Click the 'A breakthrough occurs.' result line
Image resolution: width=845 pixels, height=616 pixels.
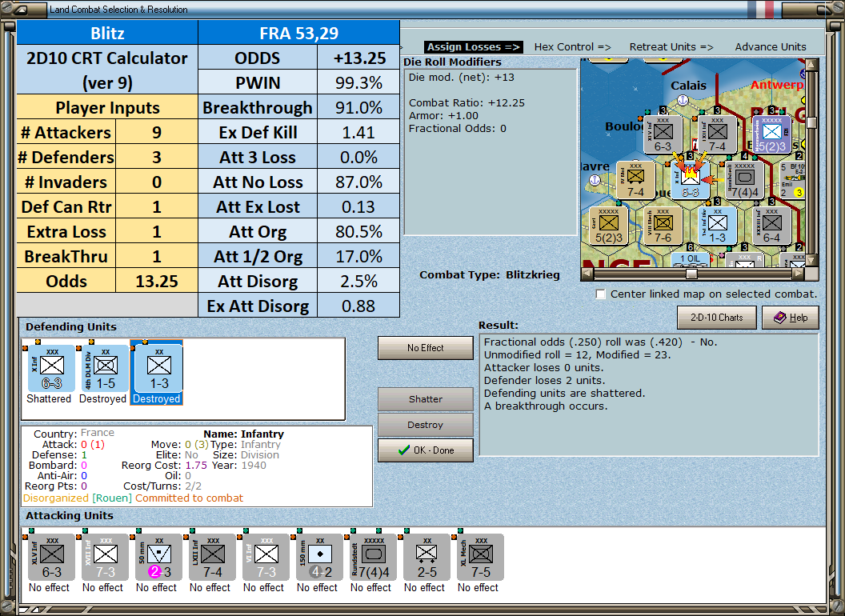pos(546,406)
